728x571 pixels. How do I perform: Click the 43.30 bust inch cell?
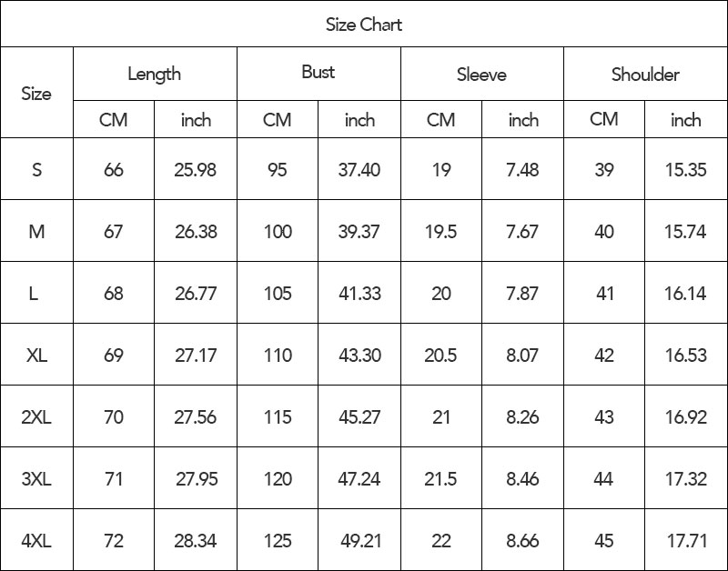[x=359, y=355]
